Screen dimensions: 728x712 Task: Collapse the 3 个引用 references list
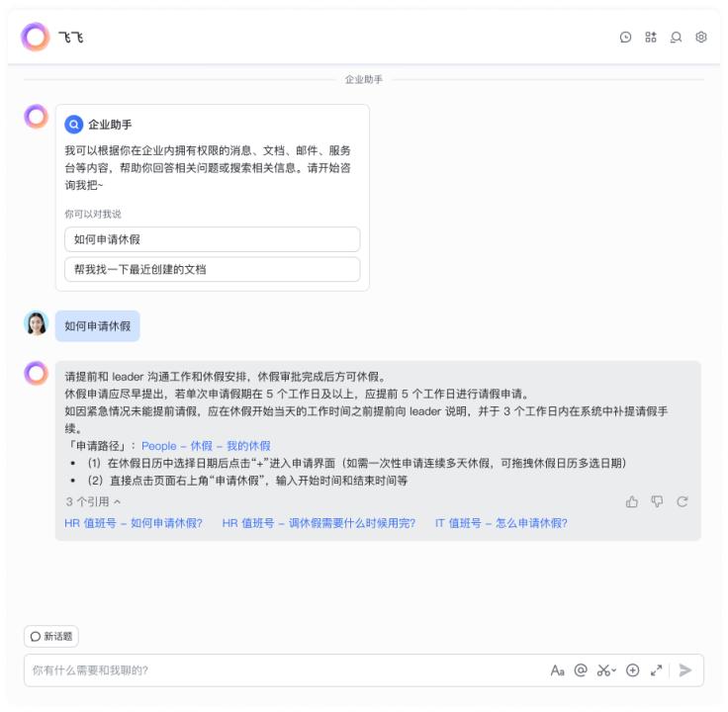pyautogui.click(x=93, y=501)
